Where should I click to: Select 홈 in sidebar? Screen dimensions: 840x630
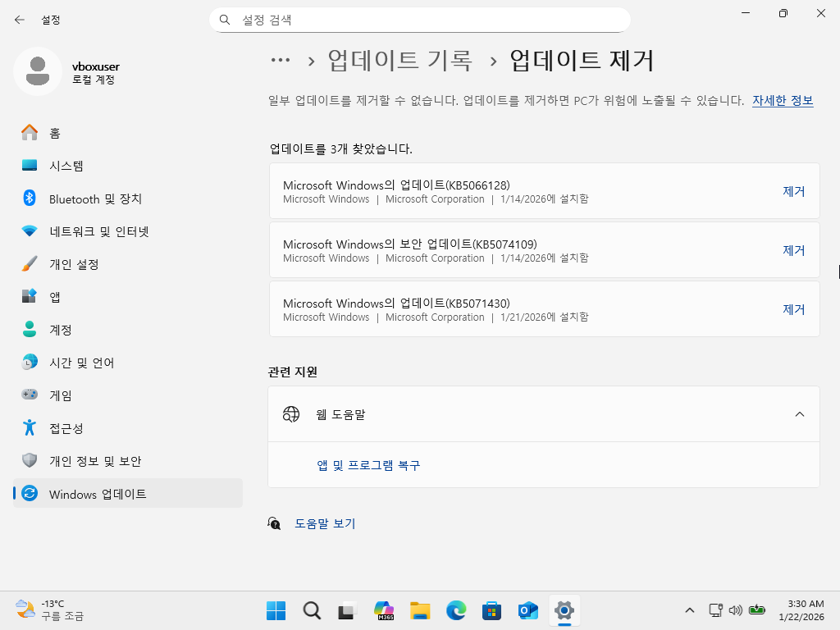pyautogui.click(x=128, y=132)
